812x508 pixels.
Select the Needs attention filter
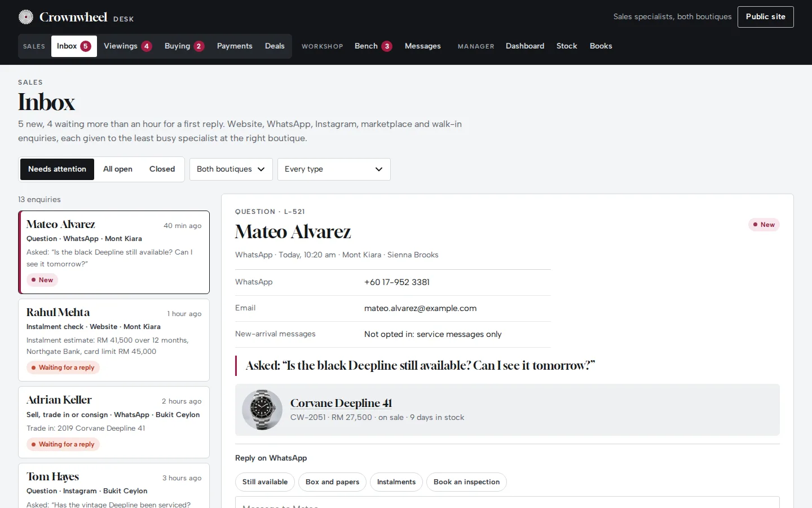57,169
